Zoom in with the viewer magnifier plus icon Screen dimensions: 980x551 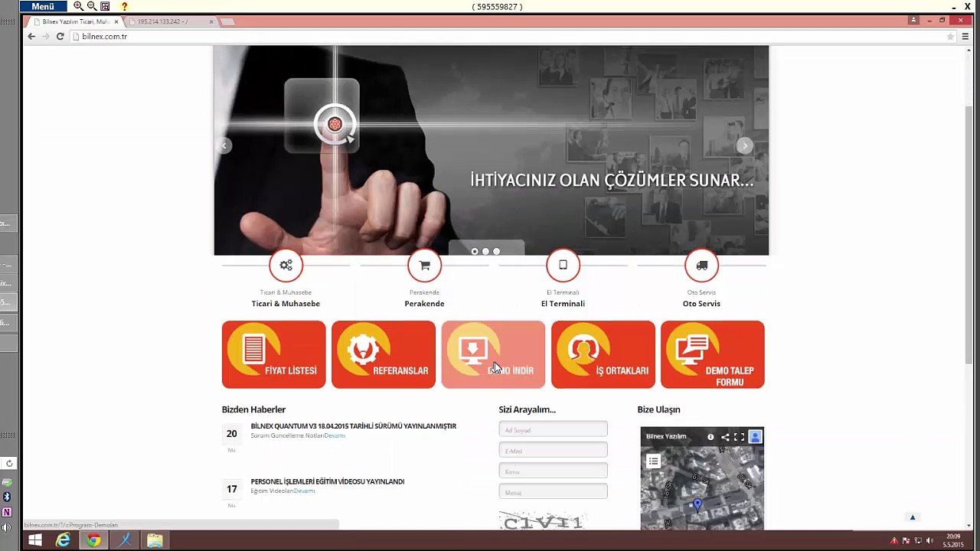click(x=78, y=6)
